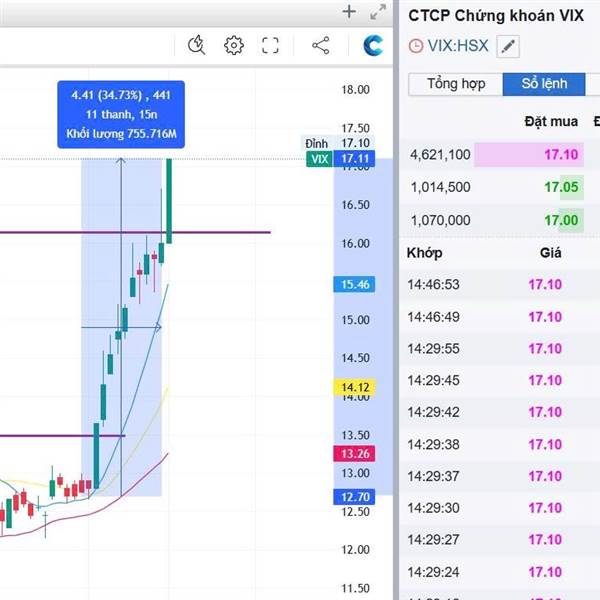Select matched trade at 14:46:53

[x=499, y=284]
